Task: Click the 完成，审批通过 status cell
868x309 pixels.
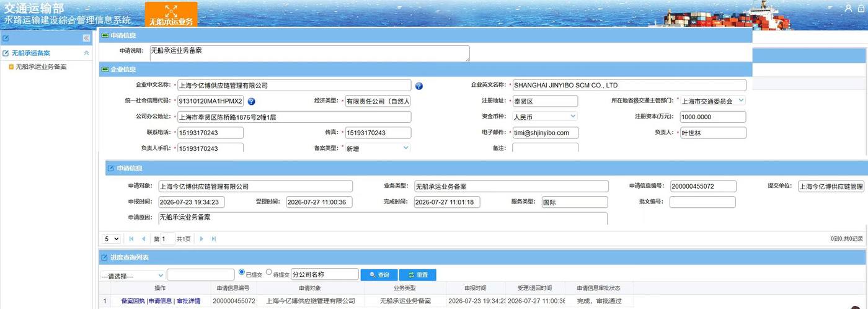Action: (598, 301)
